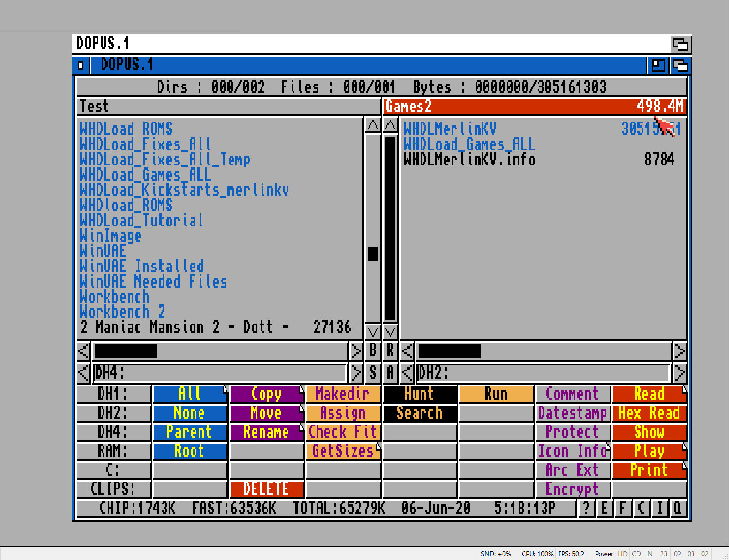Click the I button in status bar
The width and height of the screenshot is (729, 560).
pyautogui.click(x=659, y=508)
